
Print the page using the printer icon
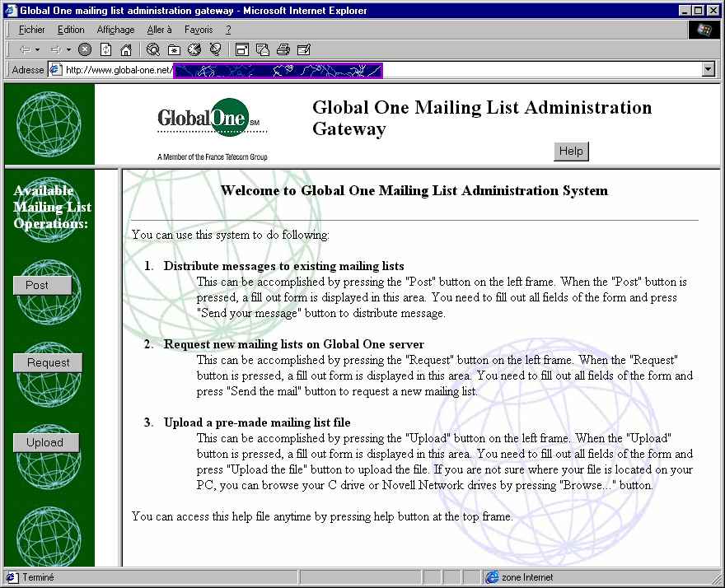click(283, 49)
